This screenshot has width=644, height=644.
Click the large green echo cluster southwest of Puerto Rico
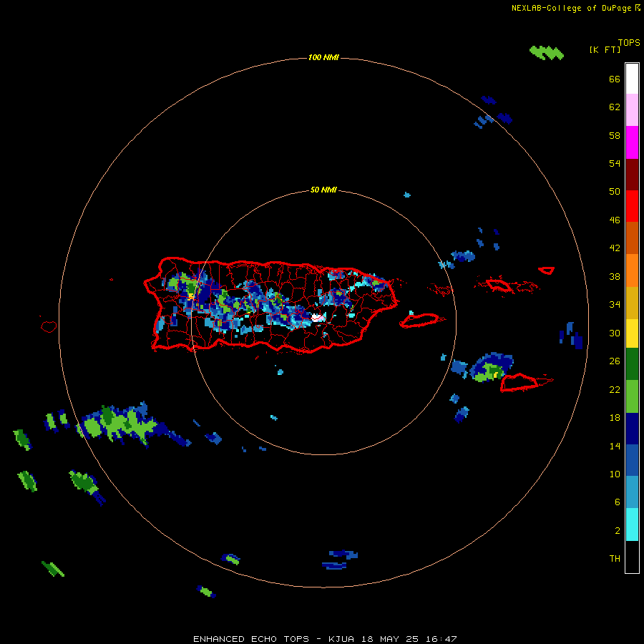[x=117, y=424]
